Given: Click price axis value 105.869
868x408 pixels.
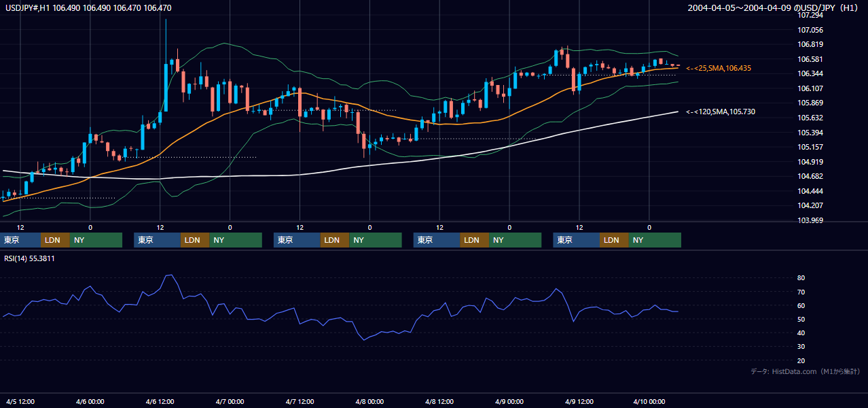Looking at the screenshot, I should [x=810, y=103].
